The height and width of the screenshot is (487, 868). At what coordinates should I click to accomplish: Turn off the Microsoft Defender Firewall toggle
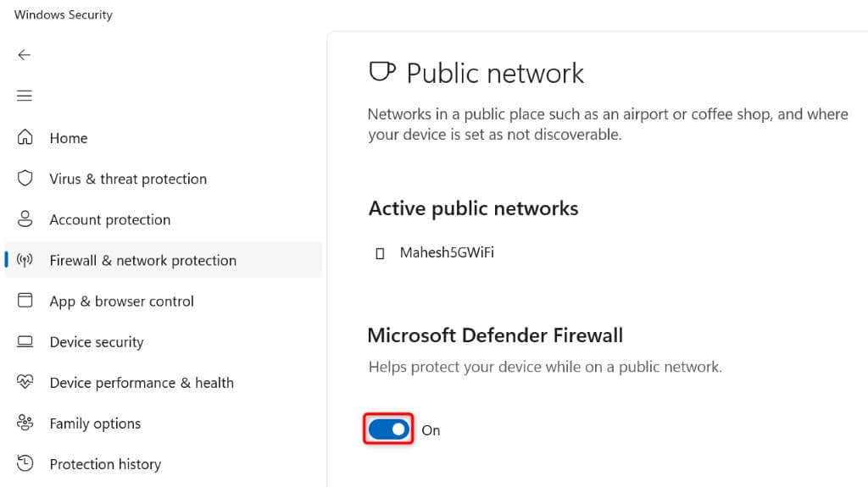tap(388, 429)
